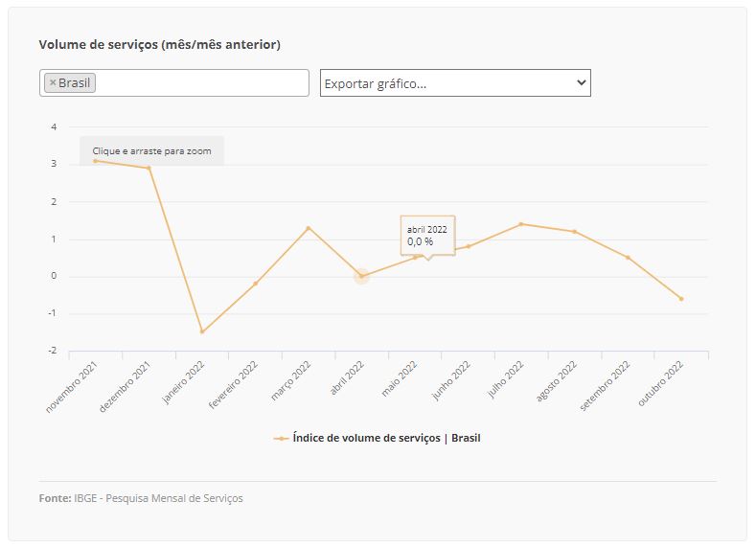Click the abril 2022 tooltip box
The image size is (756, 547).
(x=427, y=235)
